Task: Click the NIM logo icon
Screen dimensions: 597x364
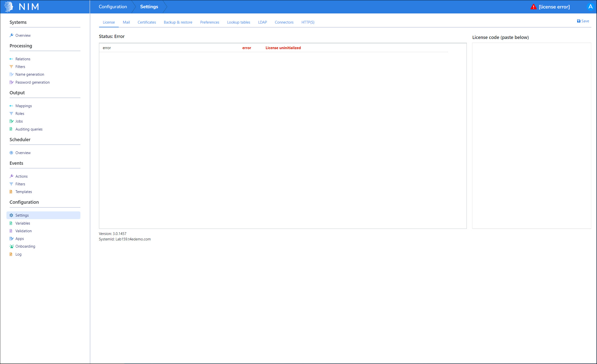Action: (x=9, y=7)
